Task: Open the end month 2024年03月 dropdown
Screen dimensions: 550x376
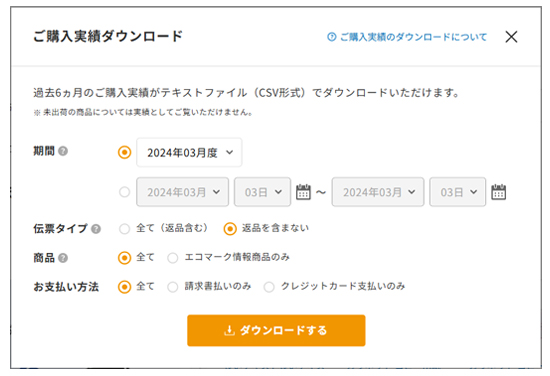Action: 378,192
